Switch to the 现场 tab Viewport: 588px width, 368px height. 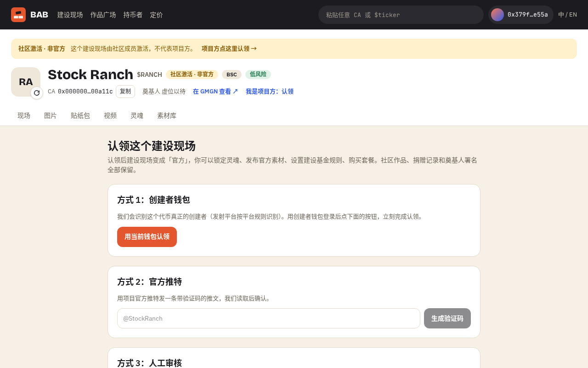pos(24,116)
